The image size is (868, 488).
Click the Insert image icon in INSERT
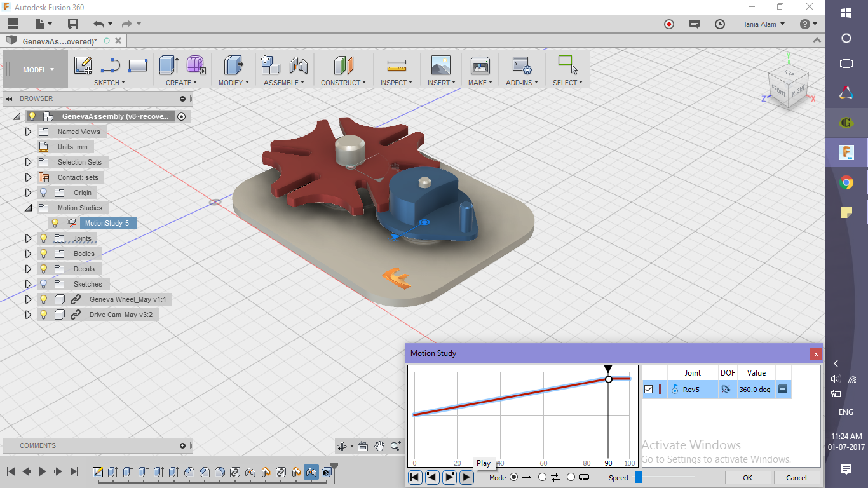pos(441,65)
